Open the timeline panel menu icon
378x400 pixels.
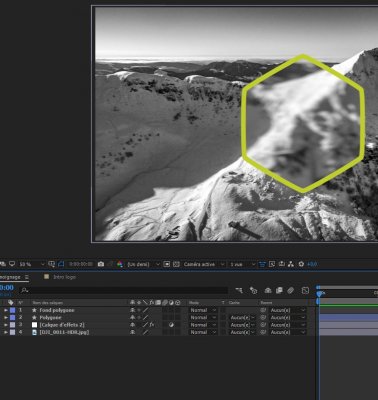tap(27, 277)
